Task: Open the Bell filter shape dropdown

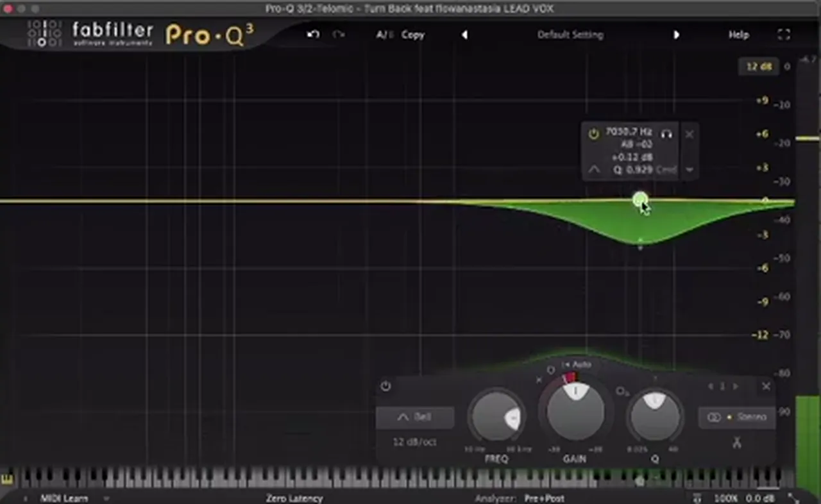Action: click(415, 417)
